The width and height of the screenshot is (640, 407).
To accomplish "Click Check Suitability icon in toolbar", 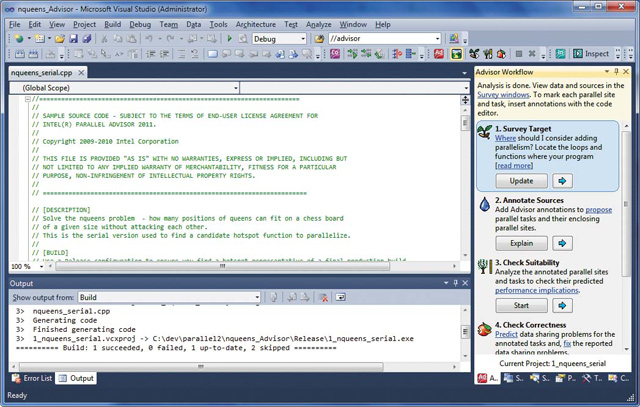I will (488, 54).
